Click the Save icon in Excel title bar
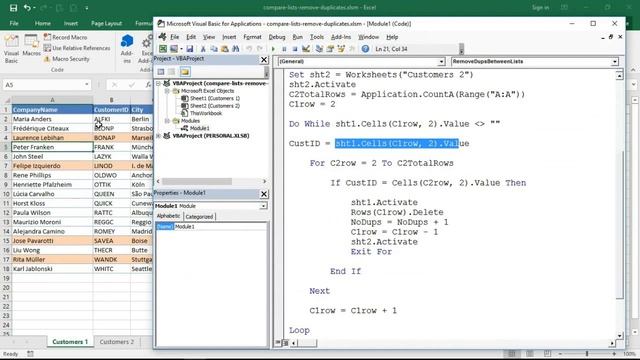This screenshot has height=360, width=640. click(x=13, y=8)
